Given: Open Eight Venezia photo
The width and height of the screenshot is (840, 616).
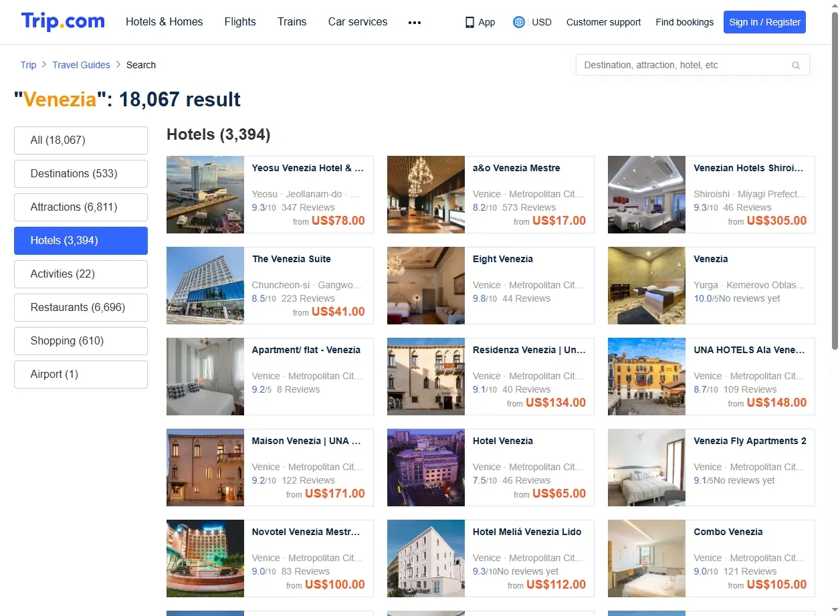Looking at the screenshot, I should coord(426,286).
